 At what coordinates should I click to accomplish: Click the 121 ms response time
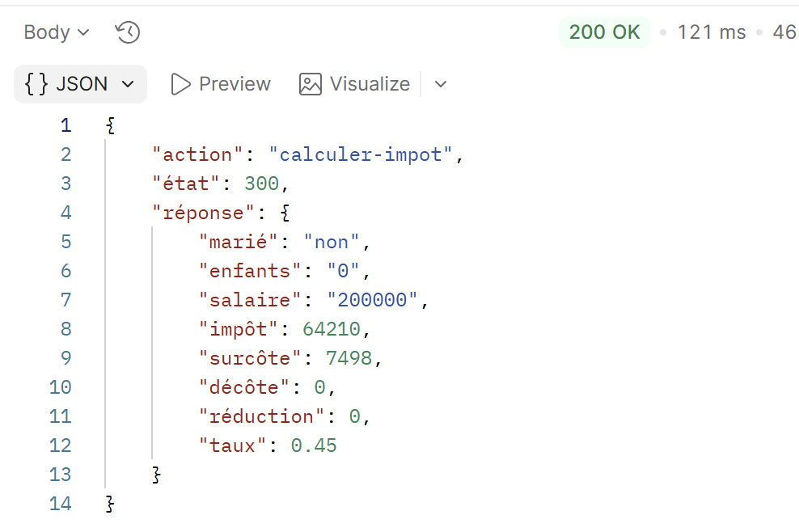pyautogui.click(x=712, y=32)
